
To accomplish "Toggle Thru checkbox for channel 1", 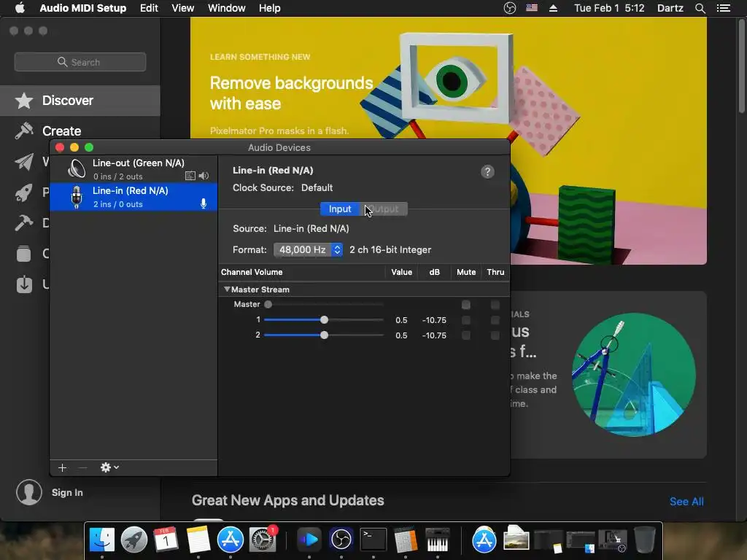I will 495,320.
